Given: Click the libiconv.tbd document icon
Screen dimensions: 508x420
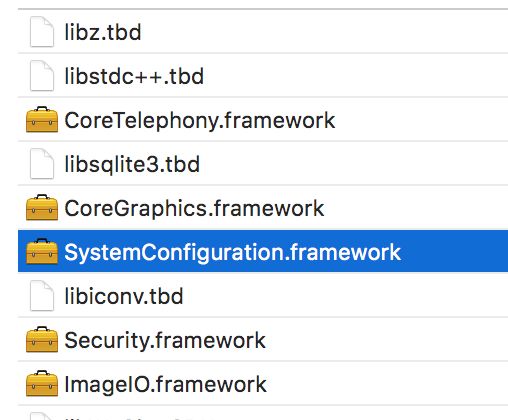Looking at the screenshot, I should pos(42,295).
